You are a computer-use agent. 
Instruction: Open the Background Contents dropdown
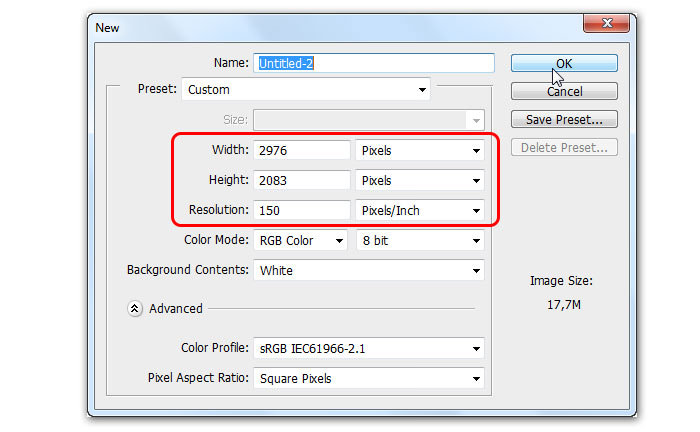click(x=369, y=270)
